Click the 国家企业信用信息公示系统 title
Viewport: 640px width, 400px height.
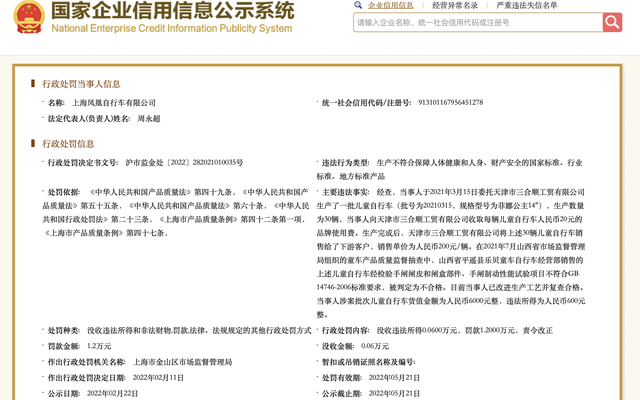(x=172, y=11)
